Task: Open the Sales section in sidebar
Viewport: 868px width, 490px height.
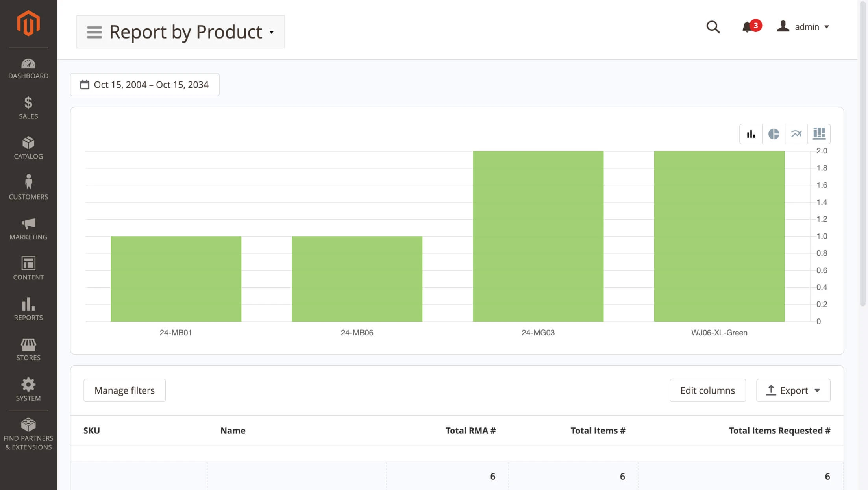Action: point(28,107)
